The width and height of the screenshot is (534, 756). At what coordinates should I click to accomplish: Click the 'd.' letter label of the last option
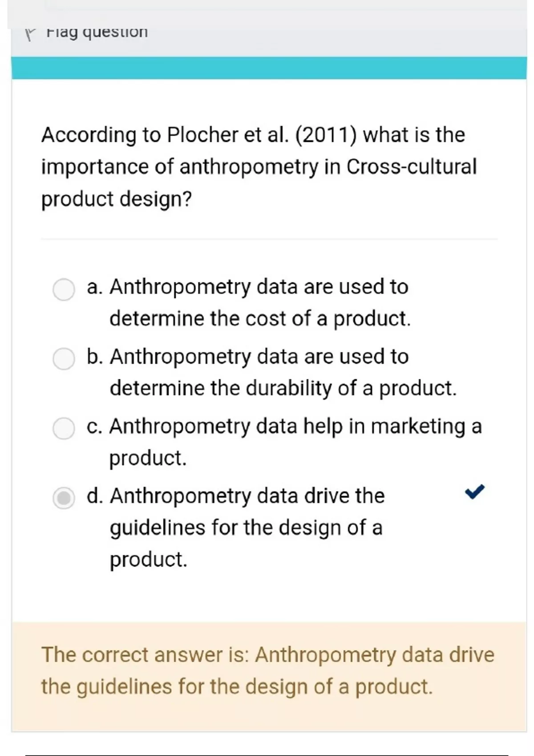pos(95,496)
